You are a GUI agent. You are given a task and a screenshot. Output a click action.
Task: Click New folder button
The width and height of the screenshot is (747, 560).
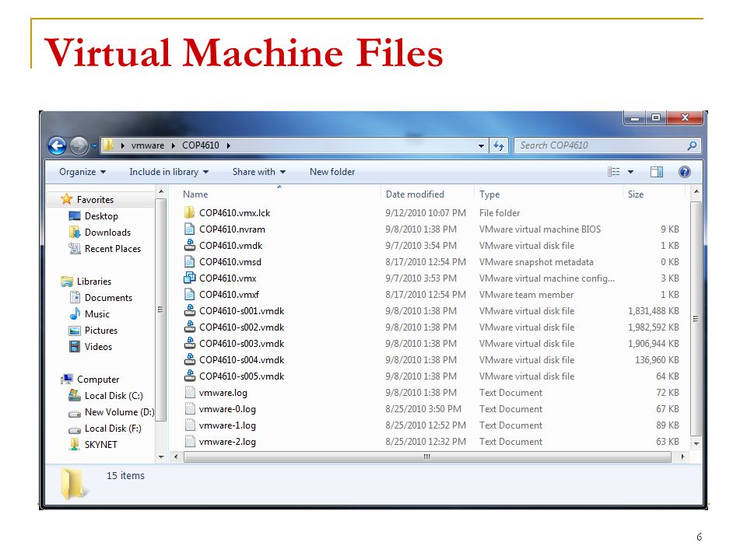(332, 172)
